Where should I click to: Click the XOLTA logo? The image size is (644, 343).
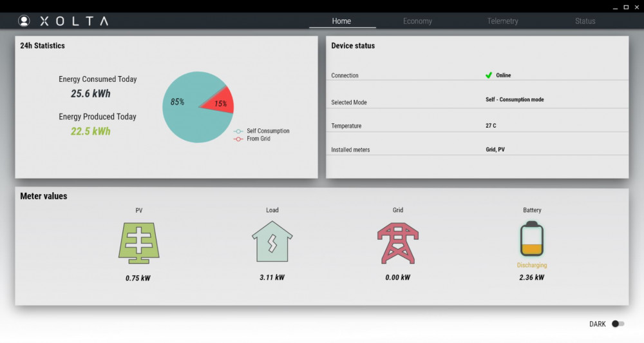74,21
